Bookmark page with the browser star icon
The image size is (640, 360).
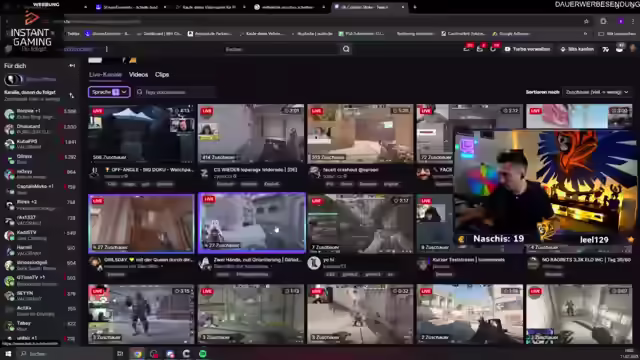pos(586,21)
